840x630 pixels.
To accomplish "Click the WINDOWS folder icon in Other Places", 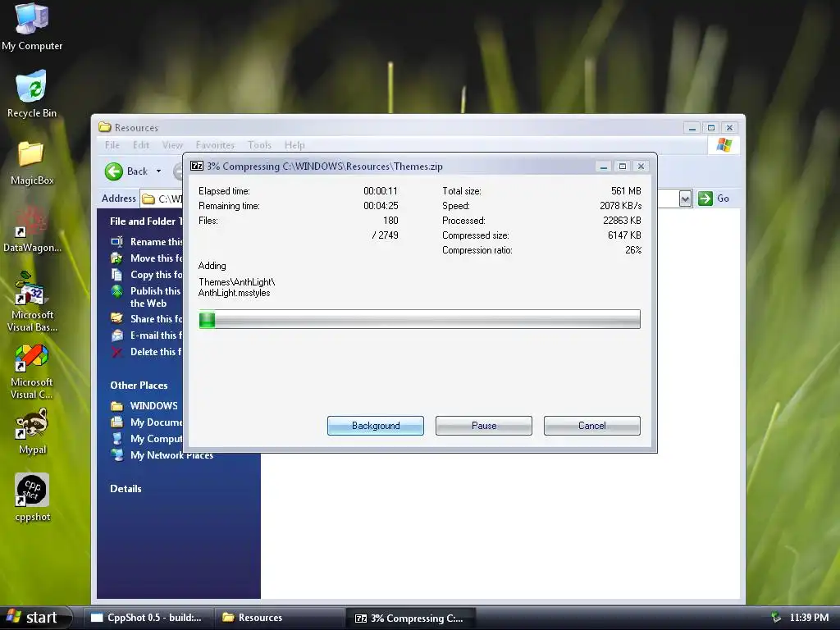I will [116, 406].
